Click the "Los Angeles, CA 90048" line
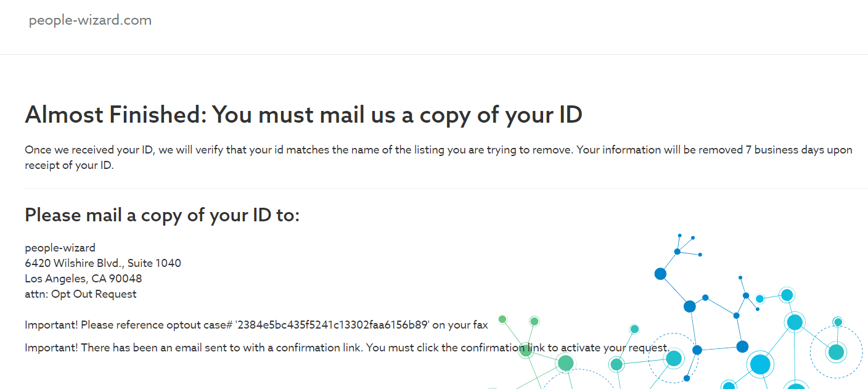This screenshot has width=868, height=389. pyautogui.click(x=83, y=279)
